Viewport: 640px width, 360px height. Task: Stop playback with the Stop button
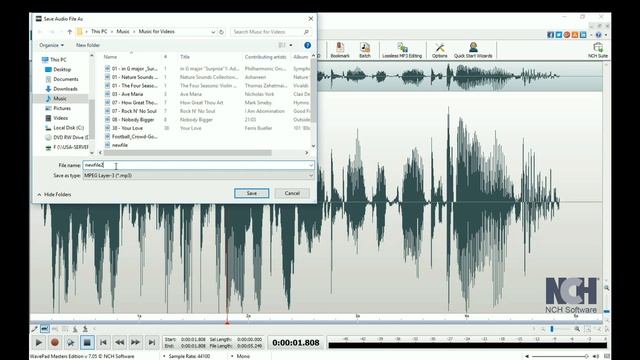point(87,342)
